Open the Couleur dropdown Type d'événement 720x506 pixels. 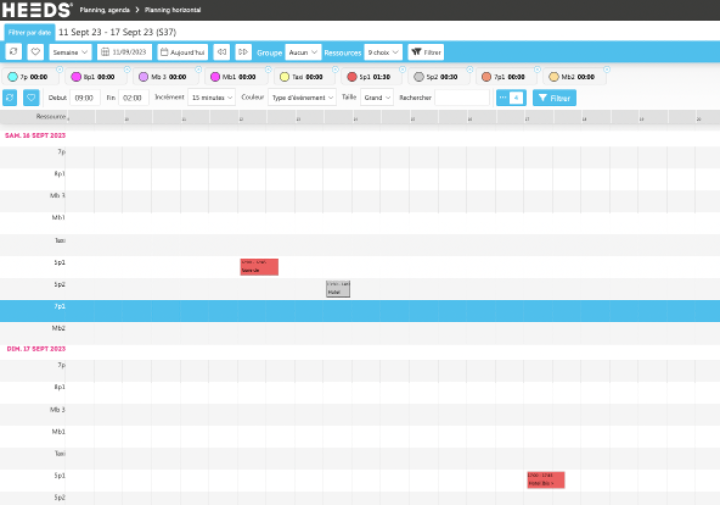click(x=302, y=97)
